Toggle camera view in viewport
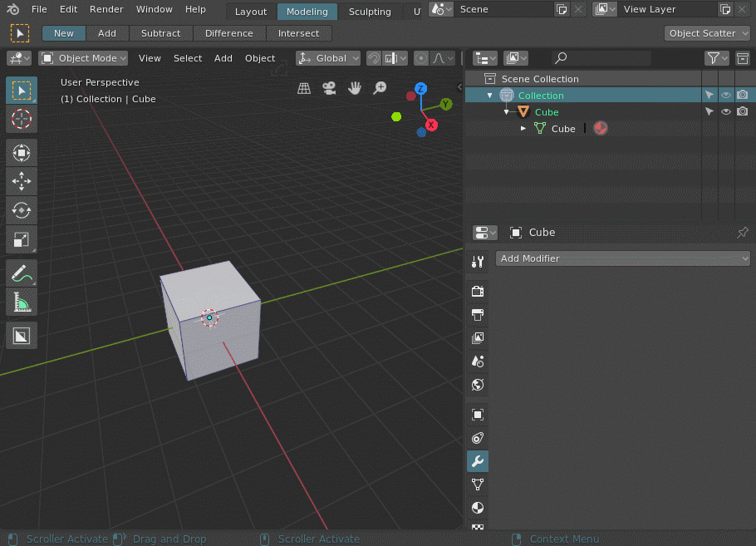This screenshot has height=546, width=756. [x=330, y=88]
